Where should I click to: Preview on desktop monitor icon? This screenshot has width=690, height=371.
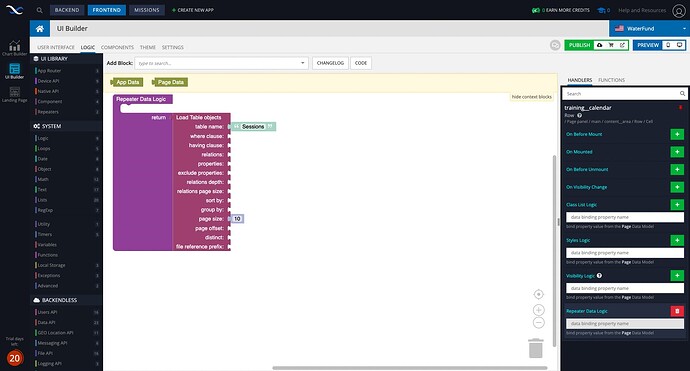[679, 45]
